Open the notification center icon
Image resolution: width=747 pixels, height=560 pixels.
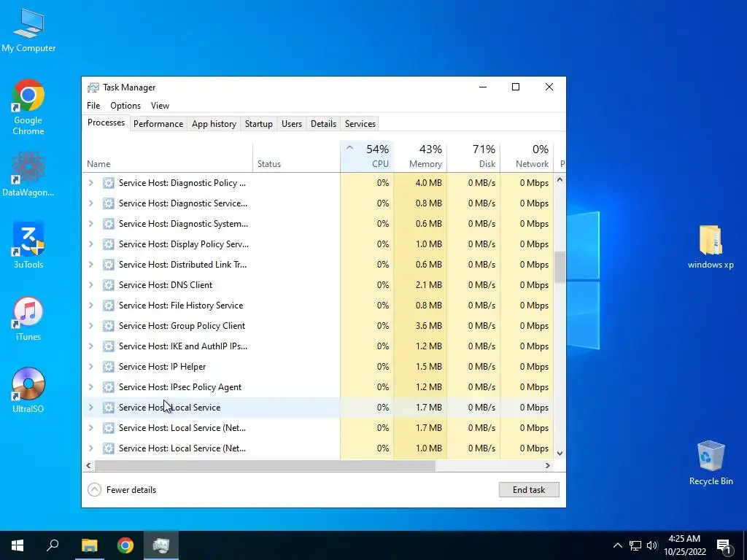(724, 545)
